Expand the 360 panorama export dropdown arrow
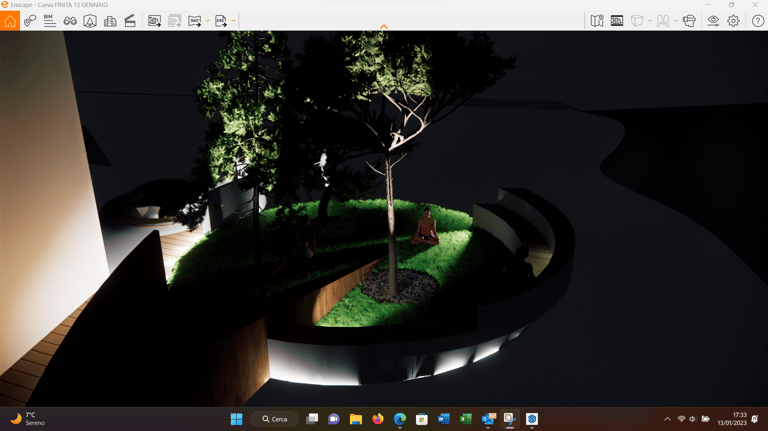The image size is (768, 431). click(x=208, y=21)
